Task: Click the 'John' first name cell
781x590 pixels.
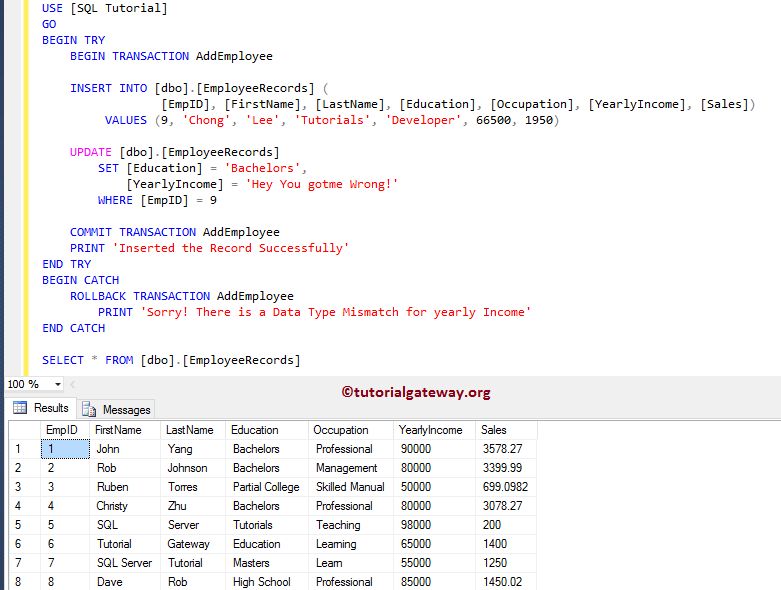Action: pyautogui.click(x=125, y=449)
